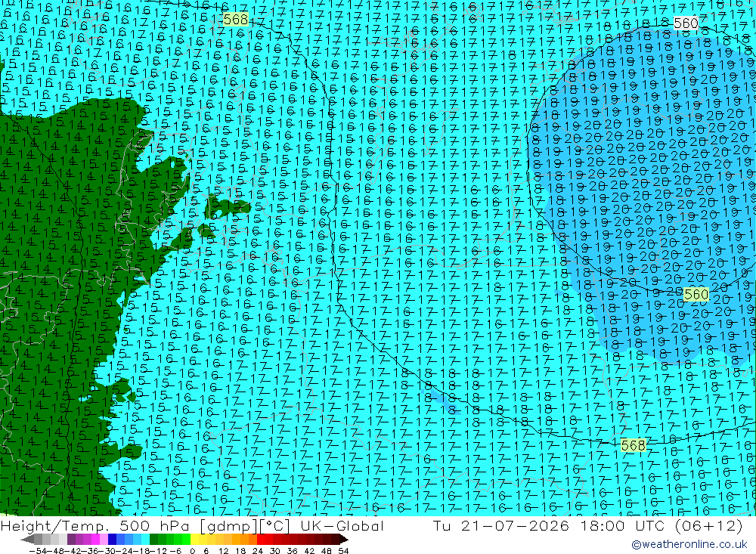756x554 pixels.
Task: Click the bright red swatch above 24 in legend
Action: click(261, 540)
